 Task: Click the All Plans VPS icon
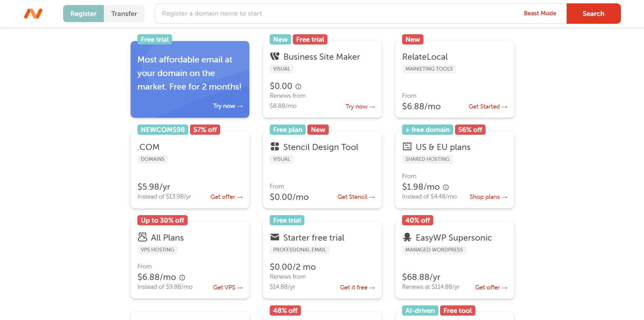142,237
